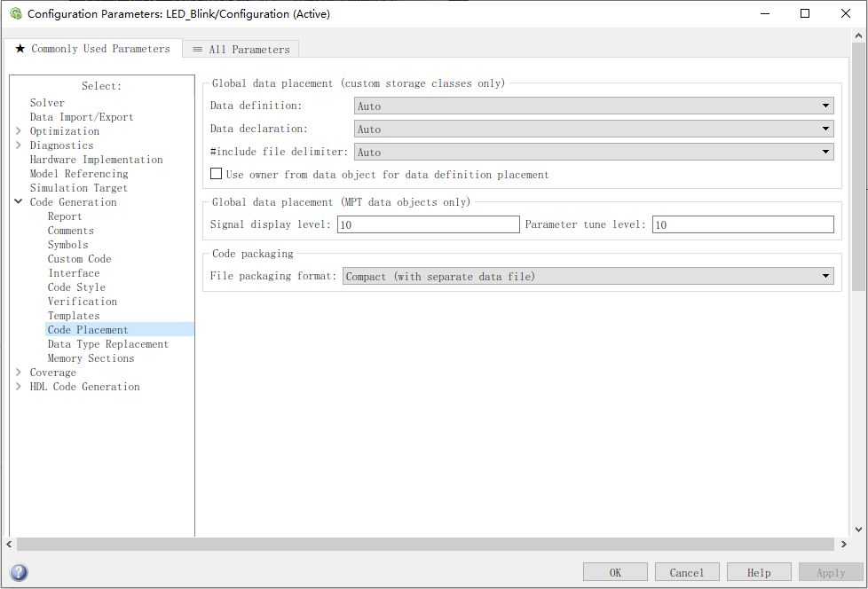Minimize the Configuration Parameters window
Image resolution: width=868 pixels, height=589 pixels.
point(765,14)
